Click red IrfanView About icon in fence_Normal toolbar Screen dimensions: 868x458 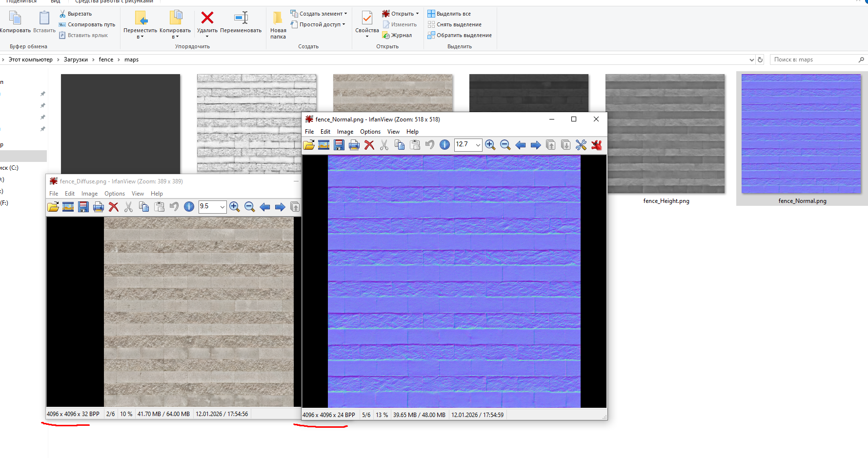pyautogui.click(x=596, y=145)
